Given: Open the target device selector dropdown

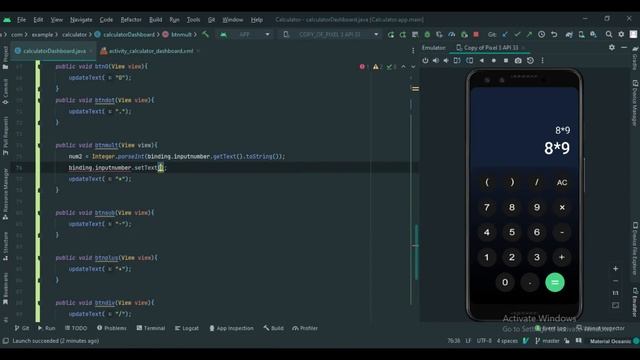Looking at the screenshot, I should pyautogui.click(x=331, y=35).
